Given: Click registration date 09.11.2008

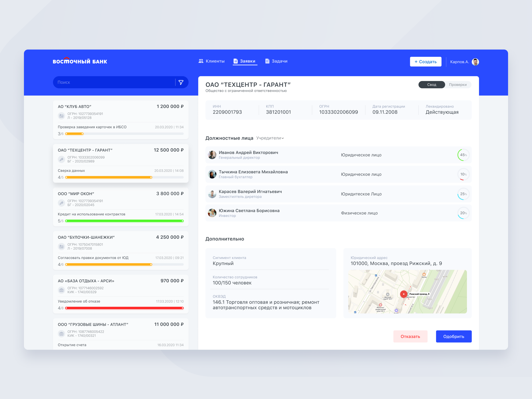Looking at the screenshot, I should (385, 112).
